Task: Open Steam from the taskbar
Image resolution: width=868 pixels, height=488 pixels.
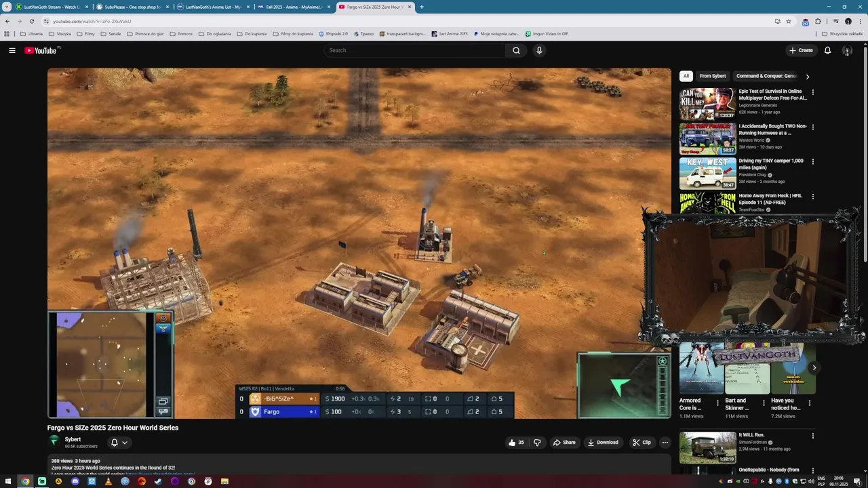Action: (158, 481)
